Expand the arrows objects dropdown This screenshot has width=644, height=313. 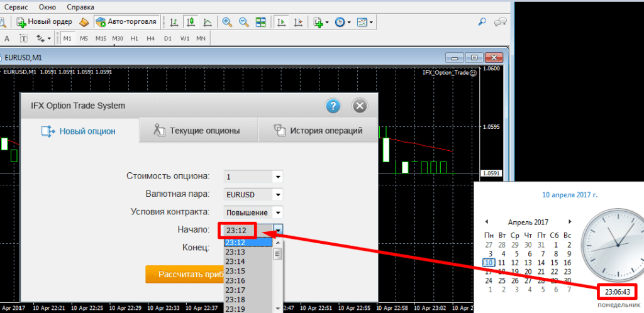(49, 39)
